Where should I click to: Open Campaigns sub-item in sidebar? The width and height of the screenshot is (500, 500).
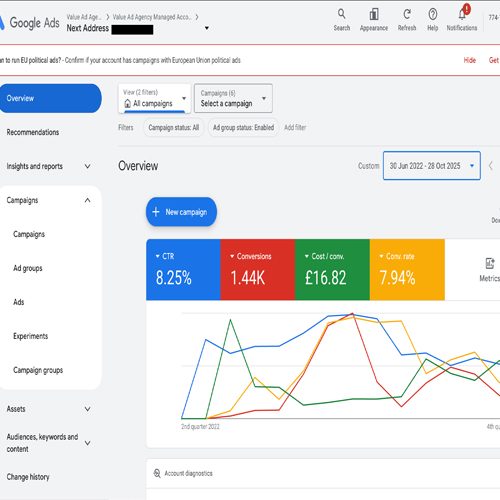pyautogui.click(x=29, y=234)
